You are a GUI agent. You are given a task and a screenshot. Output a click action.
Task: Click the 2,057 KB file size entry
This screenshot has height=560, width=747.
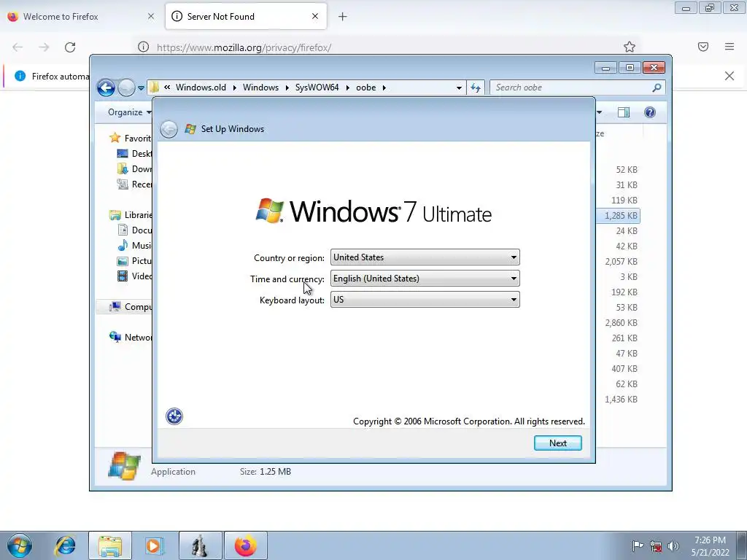(621, 262)
